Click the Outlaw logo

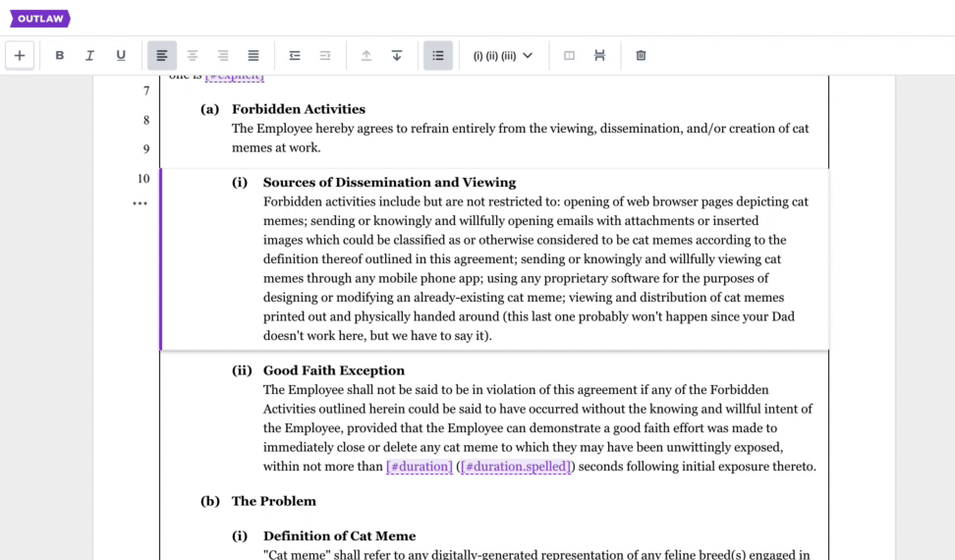pyautogui.click(x=40, y=19)
